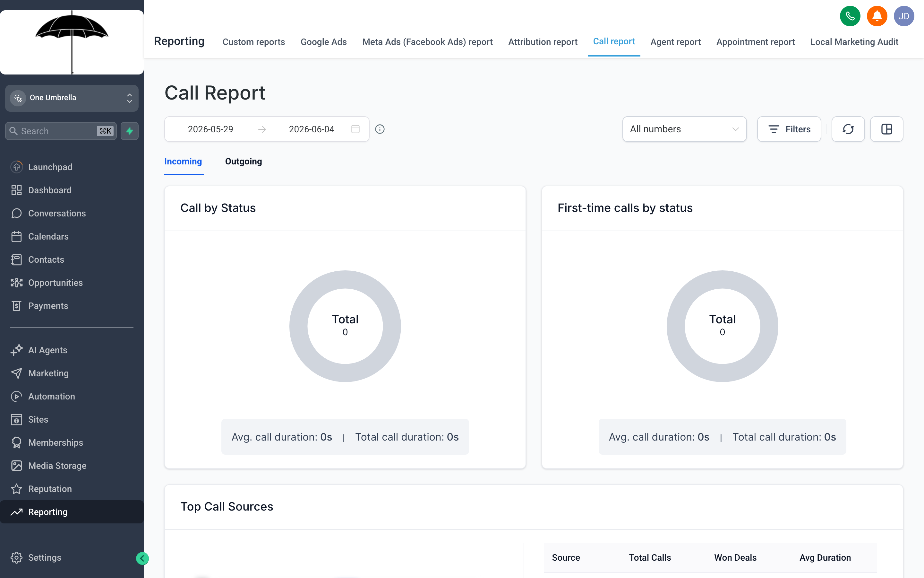Click the date range info icon
Image resolution: width=924 pixels, height=578 pixels.
[x=380, y=129]
